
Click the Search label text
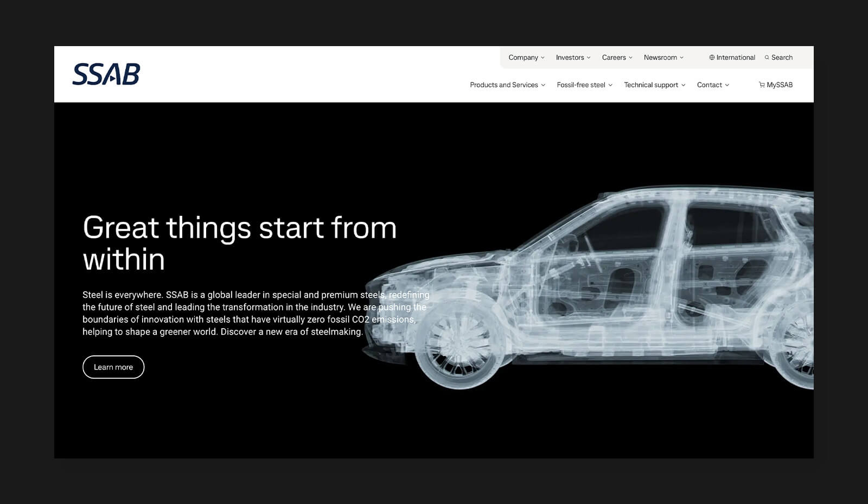pyautogui.click(x=782, y=58)
